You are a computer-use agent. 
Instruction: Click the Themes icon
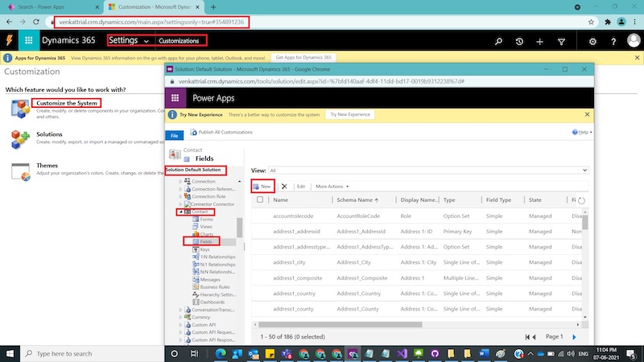[21, 171]
